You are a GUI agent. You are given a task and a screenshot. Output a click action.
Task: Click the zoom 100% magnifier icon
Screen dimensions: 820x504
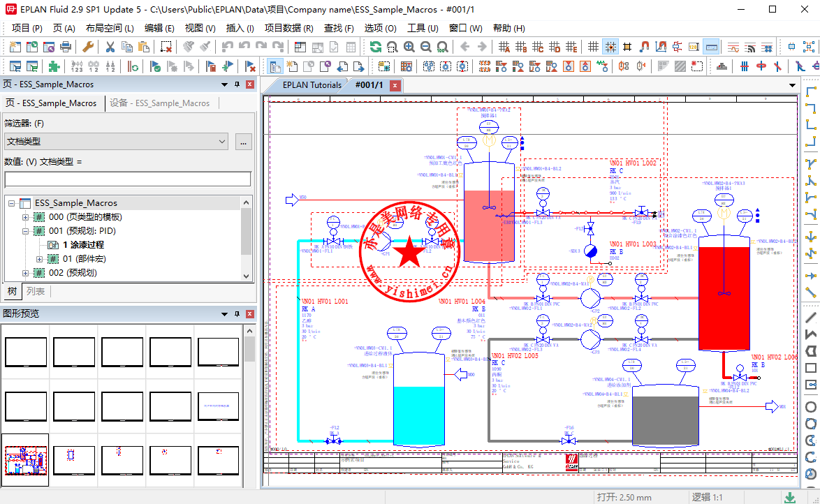(442, 47)
